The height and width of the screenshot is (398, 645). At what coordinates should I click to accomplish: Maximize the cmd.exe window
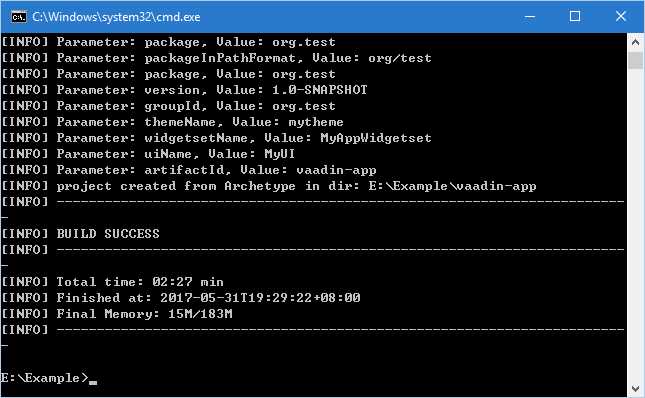pos(575,17)
